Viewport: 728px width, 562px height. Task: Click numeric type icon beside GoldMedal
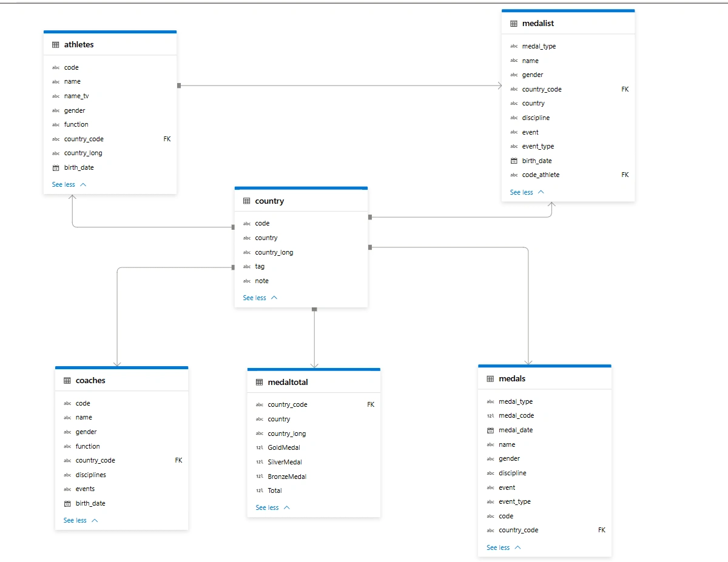click(260, 448)
